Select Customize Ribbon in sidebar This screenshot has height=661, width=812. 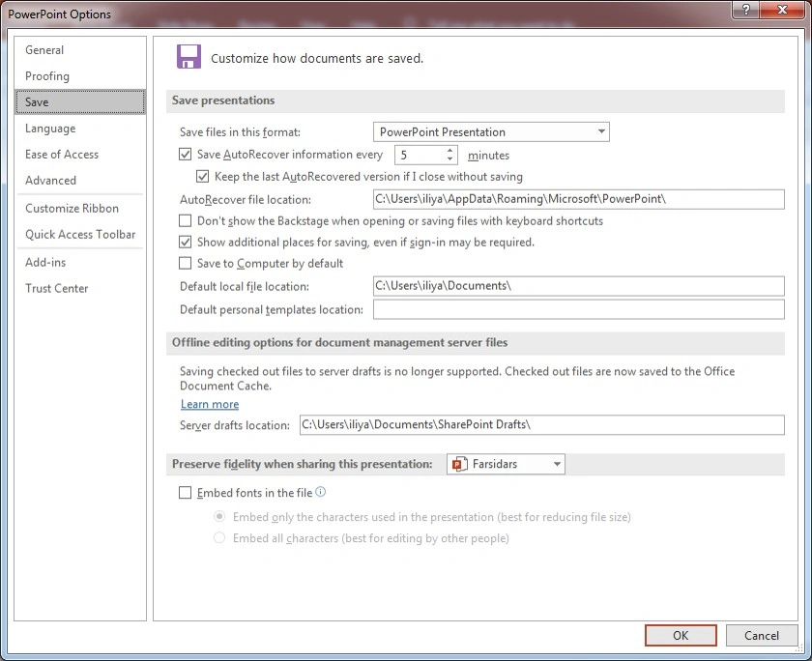(x=72, y=209)
